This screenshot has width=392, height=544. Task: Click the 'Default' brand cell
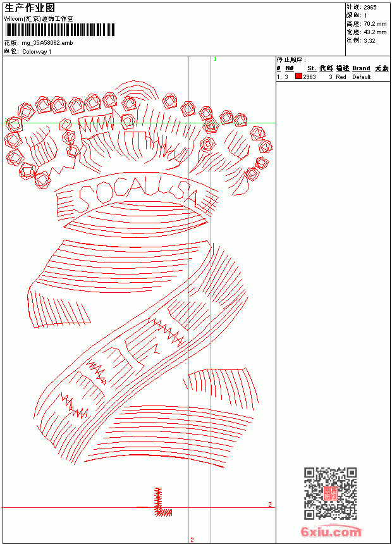(x=362, y=77)
